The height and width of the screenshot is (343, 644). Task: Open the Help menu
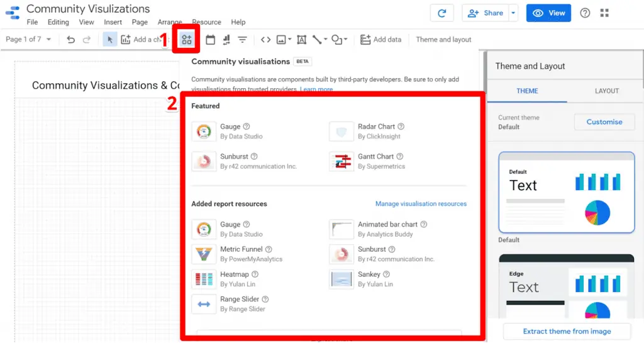click(x=238, y=22)
